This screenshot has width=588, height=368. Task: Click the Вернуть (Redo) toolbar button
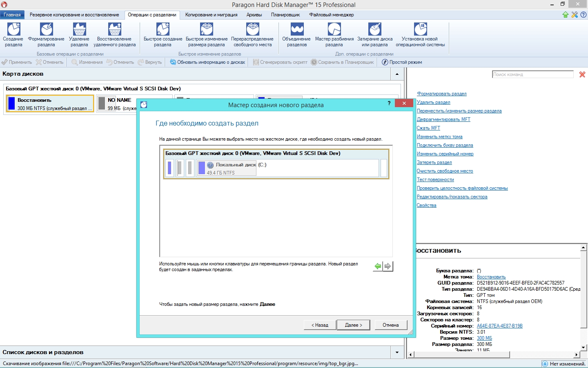point(150,62)
